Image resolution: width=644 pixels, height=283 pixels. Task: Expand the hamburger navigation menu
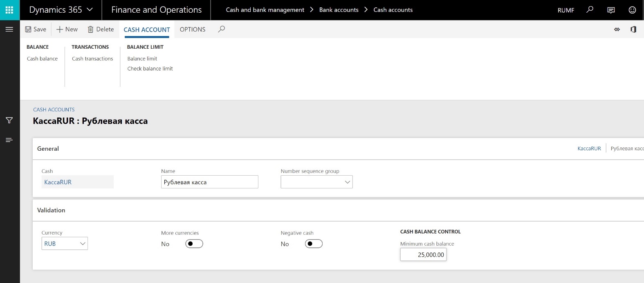9,29
